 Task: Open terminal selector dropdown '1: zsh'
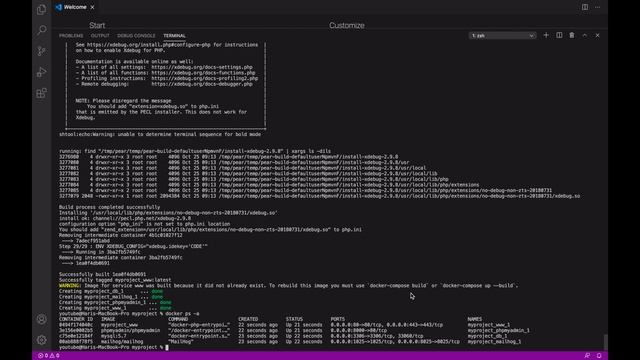click(x=502, y=36)
